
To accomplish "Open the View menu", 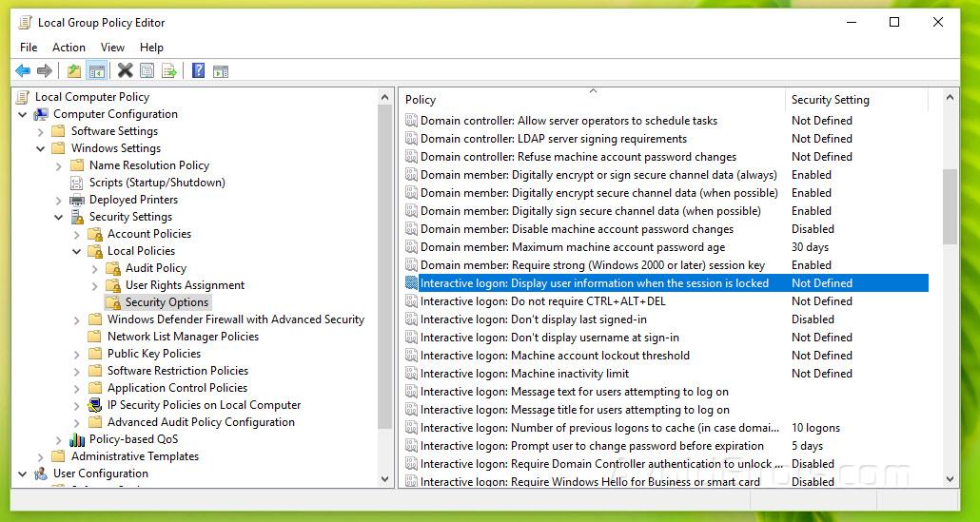I will point(112,47).
